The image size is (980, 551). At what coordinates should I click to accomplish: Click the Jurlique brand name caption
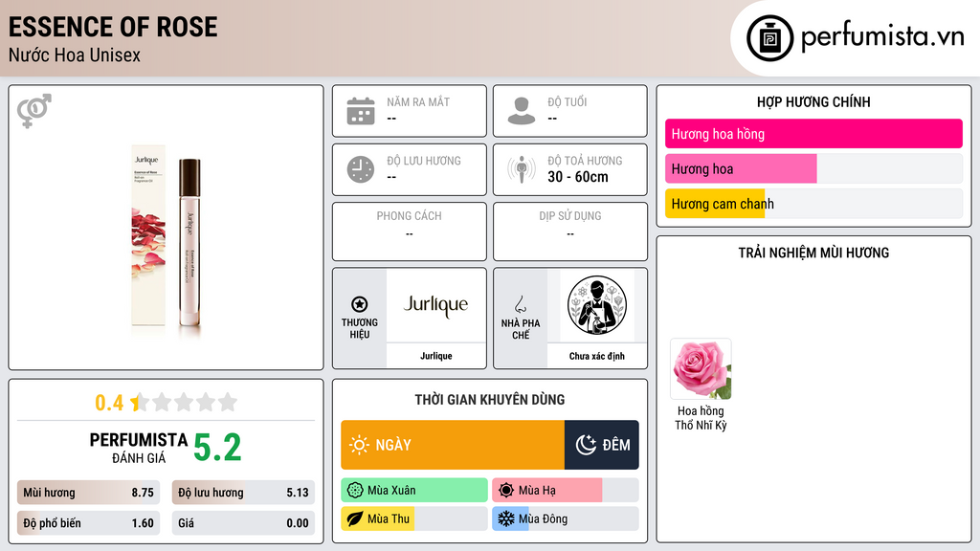point(435,356)
